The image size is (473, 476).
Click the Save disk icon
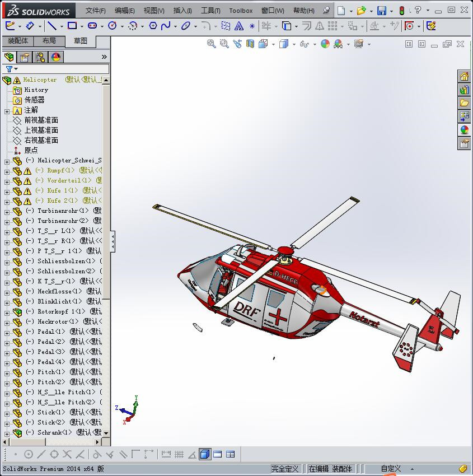click(x=381, y=11)
